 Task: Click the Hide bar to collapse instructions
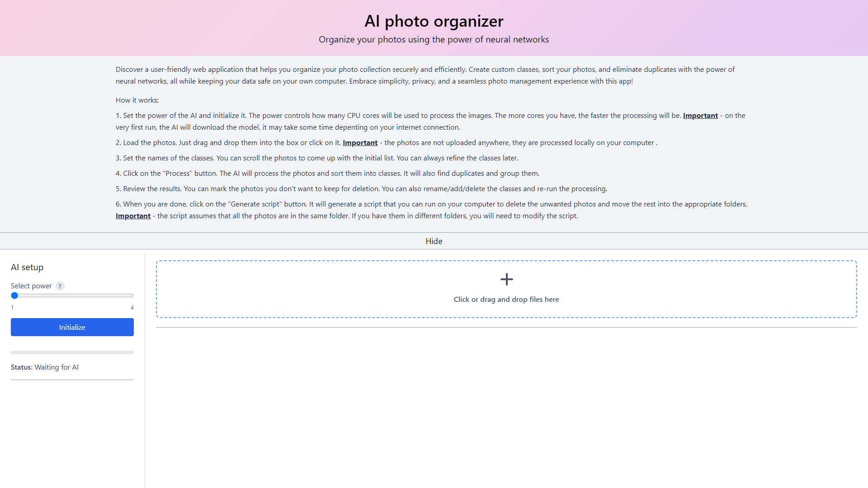[434, 241]
